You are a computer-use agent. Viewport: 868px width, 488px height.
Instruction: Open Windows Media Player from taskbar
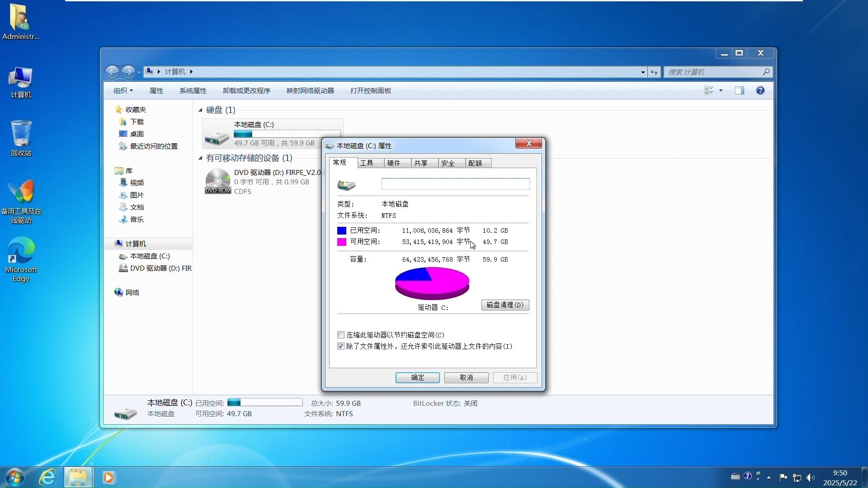pyautogui.click(x=108, y=478)
